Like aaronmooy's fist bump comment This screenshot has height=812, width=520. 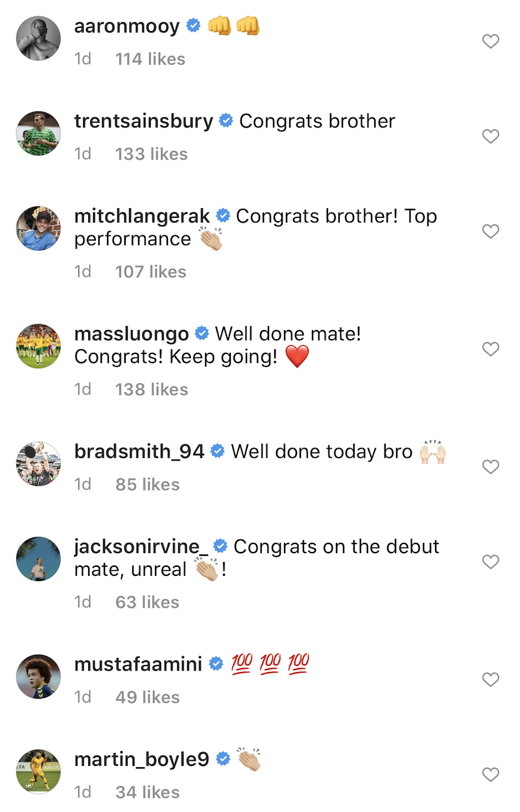491,42
